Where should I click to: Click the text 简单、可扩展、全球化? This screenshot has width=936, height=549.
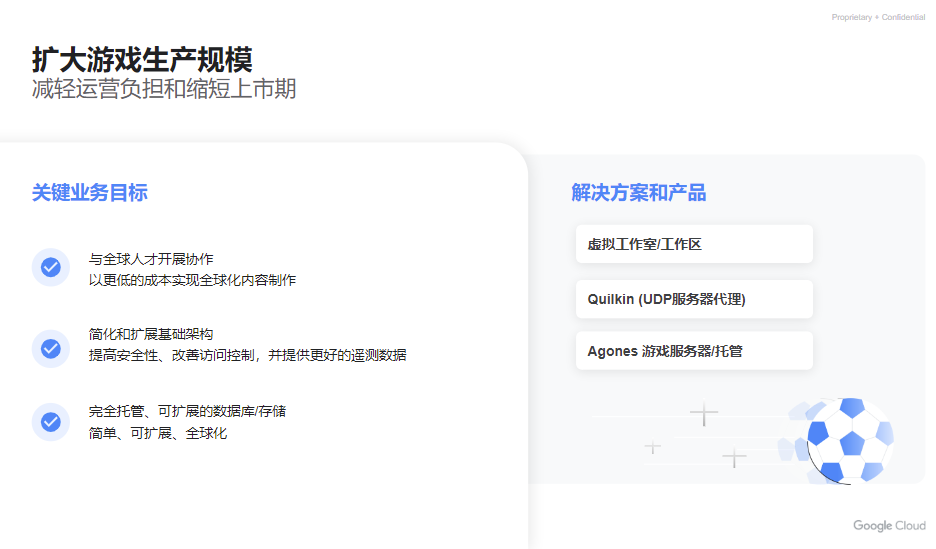coord(158,433)
